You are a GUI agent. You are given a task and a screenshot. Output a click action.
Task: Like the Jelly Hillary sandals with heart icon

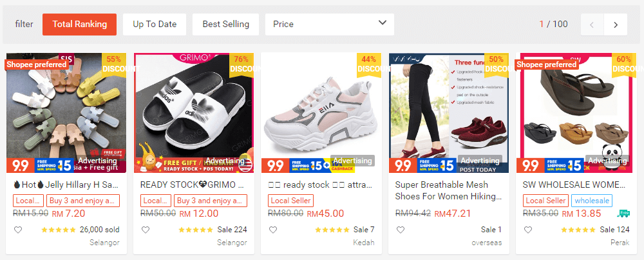(x=18, y=230)
